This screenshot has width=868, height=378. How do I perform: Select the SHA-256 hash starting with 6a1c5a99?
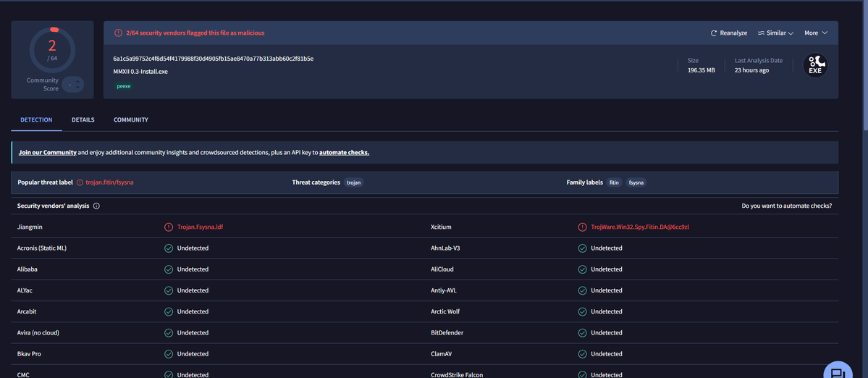click(213, 59)
